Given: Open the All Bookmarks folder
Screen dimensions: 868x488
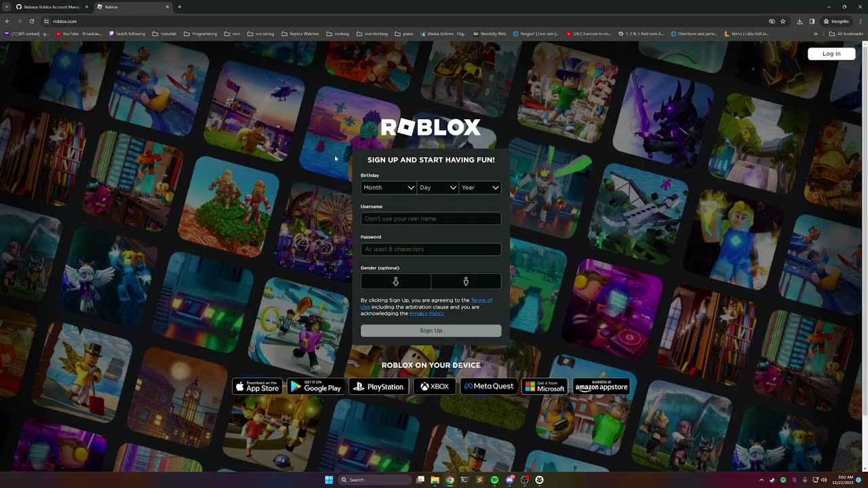Looking at the screenshot, I should click(x=846, y=33).
